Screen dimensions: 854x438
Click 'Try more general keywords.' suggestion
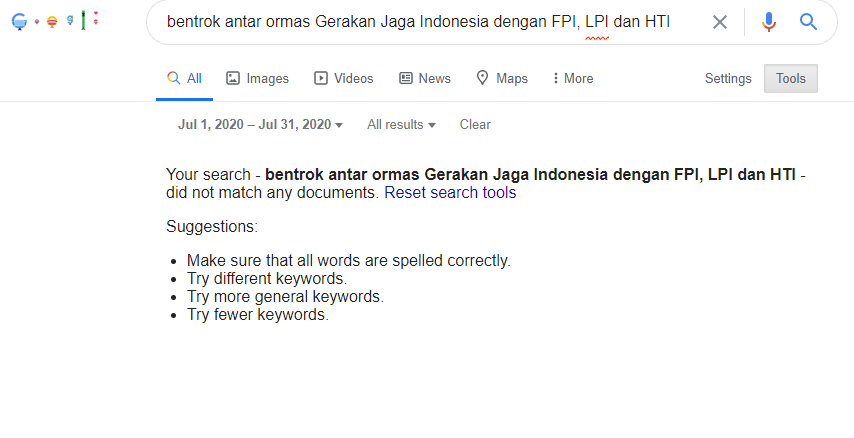[285, 297]
